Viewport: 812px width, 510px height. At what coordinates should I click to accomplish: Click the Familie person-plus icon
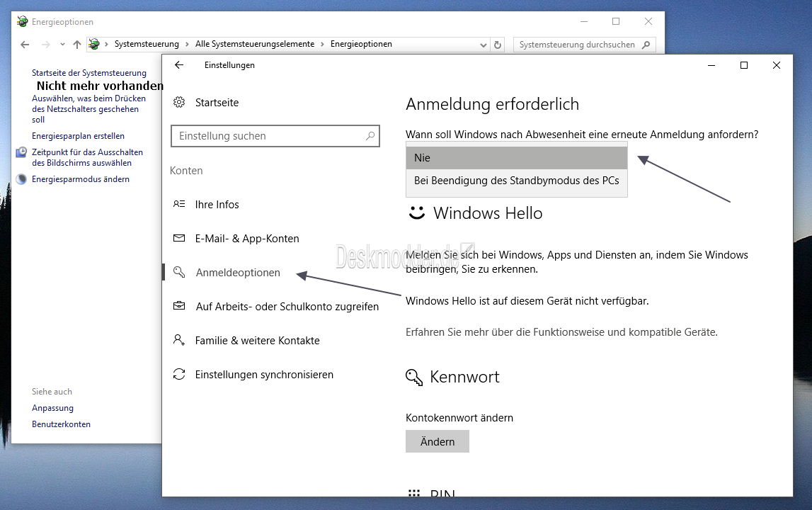(179, 340)
